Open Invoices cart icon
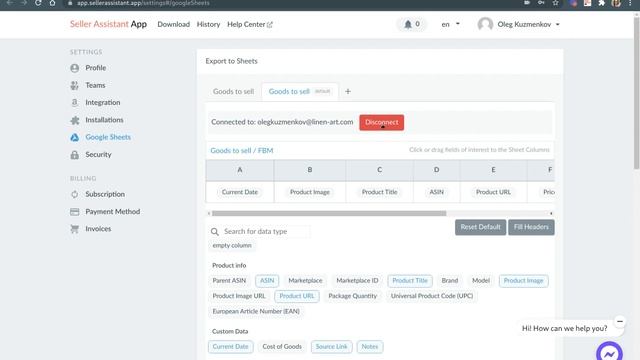The height and width of the screenshot is (360, 640). pos(74,229)
